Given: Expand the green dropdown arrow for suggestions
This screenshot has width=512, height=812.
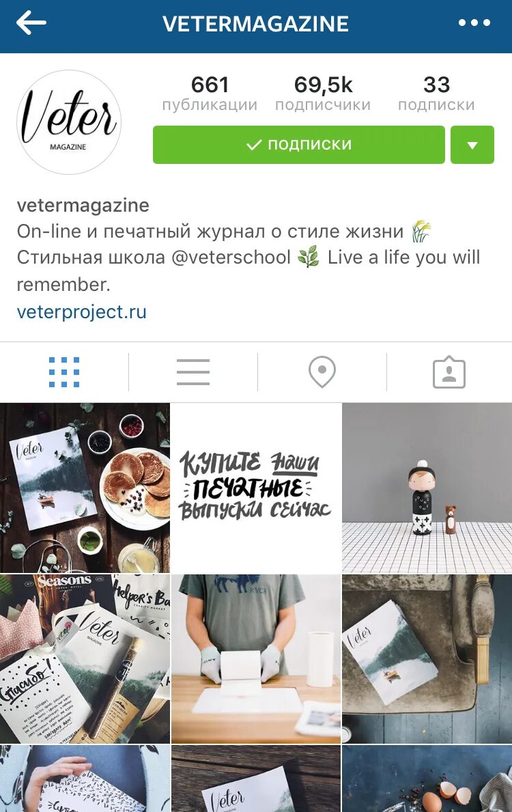Looking at the screenshot, I should 472,145.
